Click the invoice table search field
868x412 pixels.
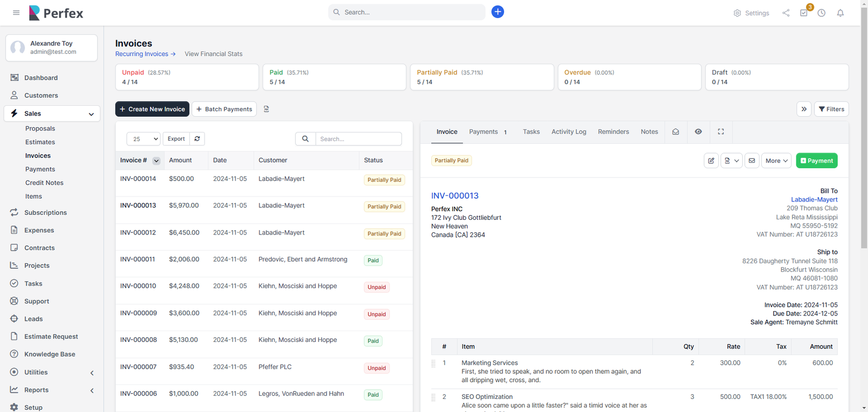click(x=358, y=139)
